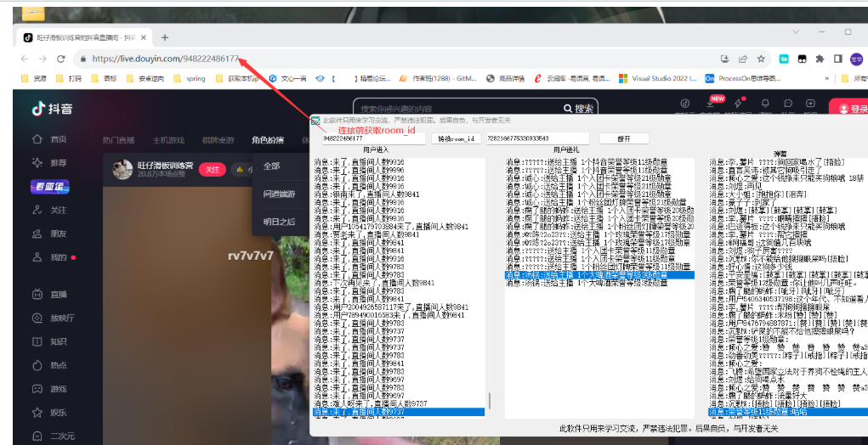
Task: Go to 首页 in Douyin sidebar
Action: point(50,139)
